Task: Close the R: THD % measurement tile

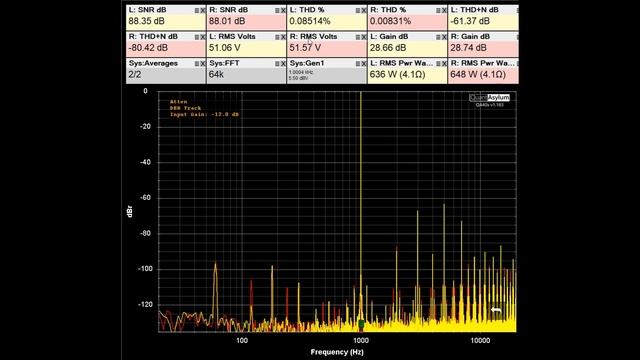Action: click(444, 11)
